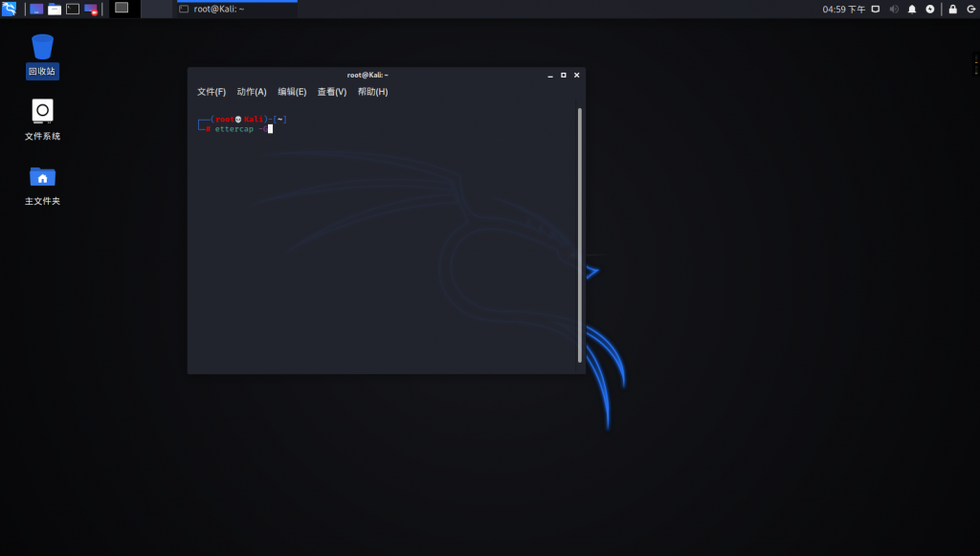The width and height of the screenshot is (980, 556).
Task: Click the root㉿Kali prompt text
Action: point(239,120)
